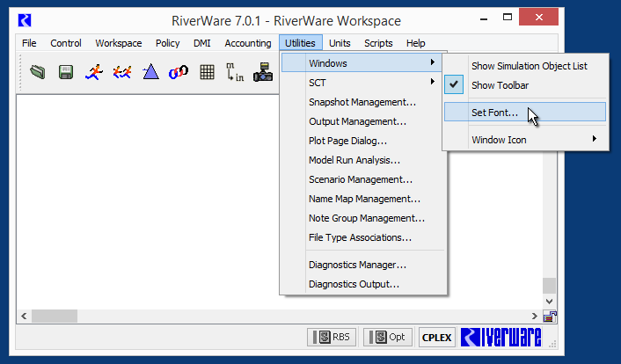Minimize the RiverWare window
This screenshot has height=364, width=621.
click(x=484, y=18)
